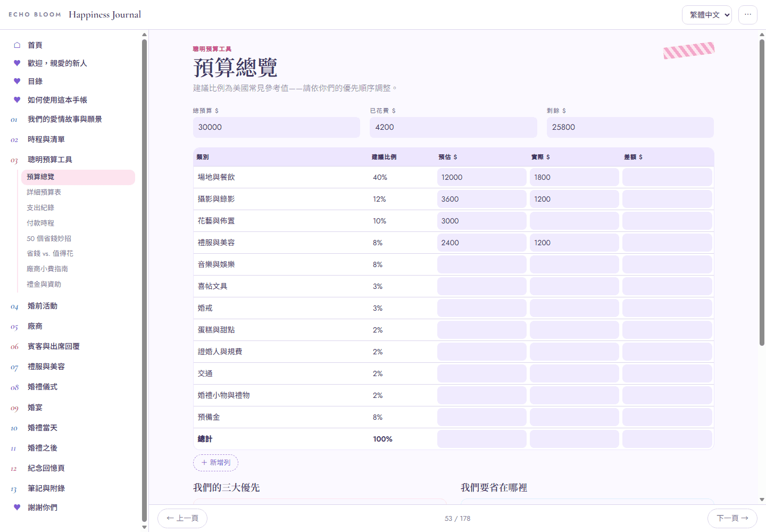The width and height of the screenshot is (766, 532).
Task: Click the 總預算 input showing 30000
Action: coord(277,127)
